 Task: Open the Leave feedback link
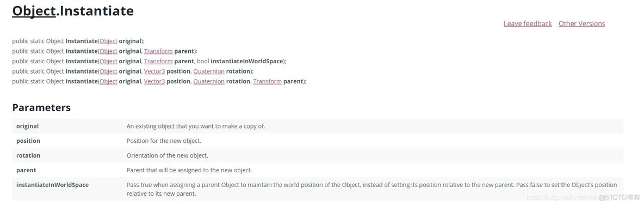[528, 23]
